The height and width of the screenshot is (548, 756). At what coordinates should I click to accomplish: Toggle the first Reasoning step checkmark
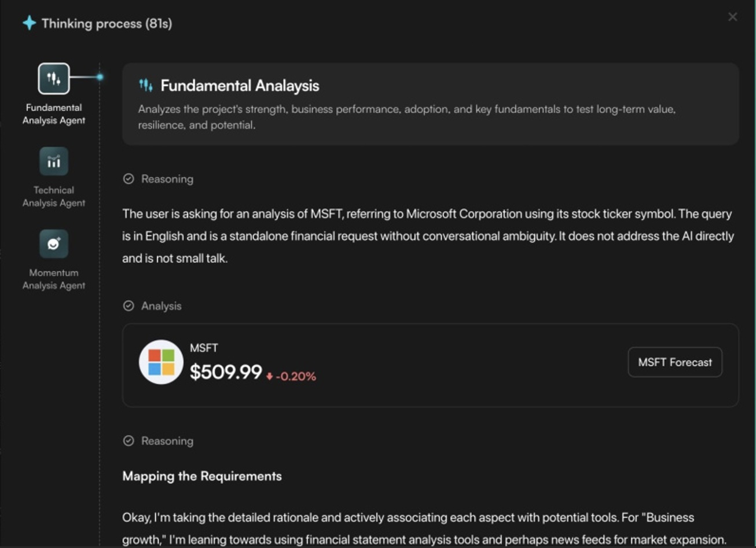click(129, 179)
